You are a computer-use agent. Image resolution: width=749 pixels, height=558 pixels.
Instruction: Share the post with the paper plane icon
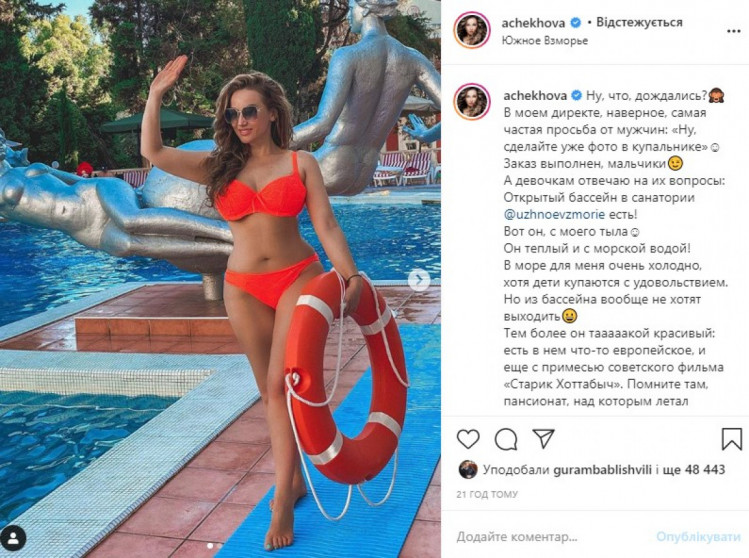543,438
